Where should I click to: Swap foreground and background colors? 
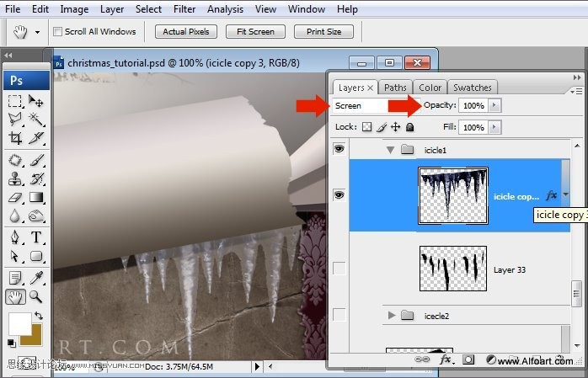tap(39, 316)
